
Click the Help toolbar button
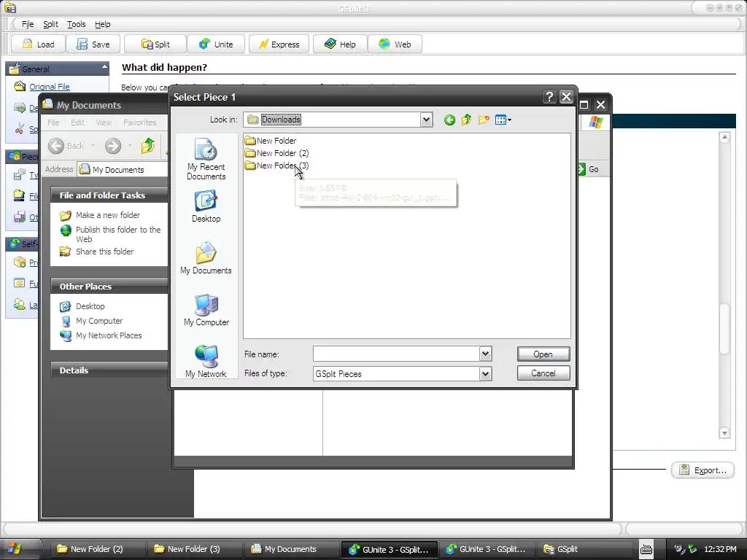(340, 44)
